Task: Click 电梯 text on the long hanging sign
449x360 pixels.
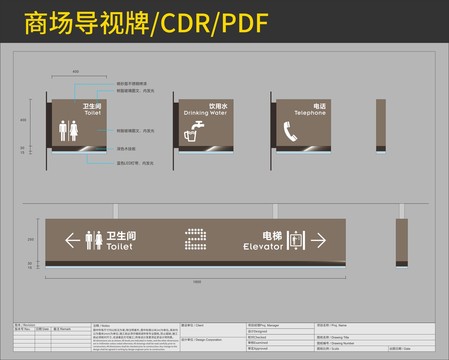Action: [x=272, y=236]
